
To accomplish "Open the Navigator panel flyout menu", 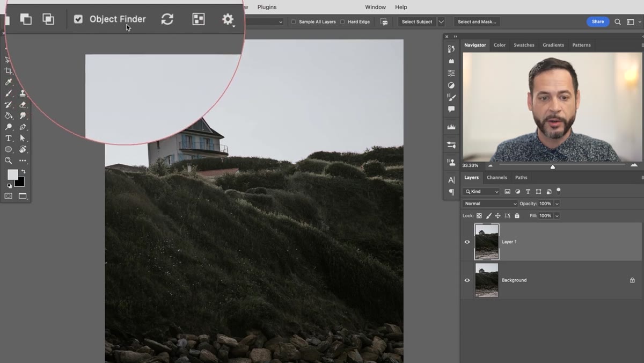I will point(642,45).
